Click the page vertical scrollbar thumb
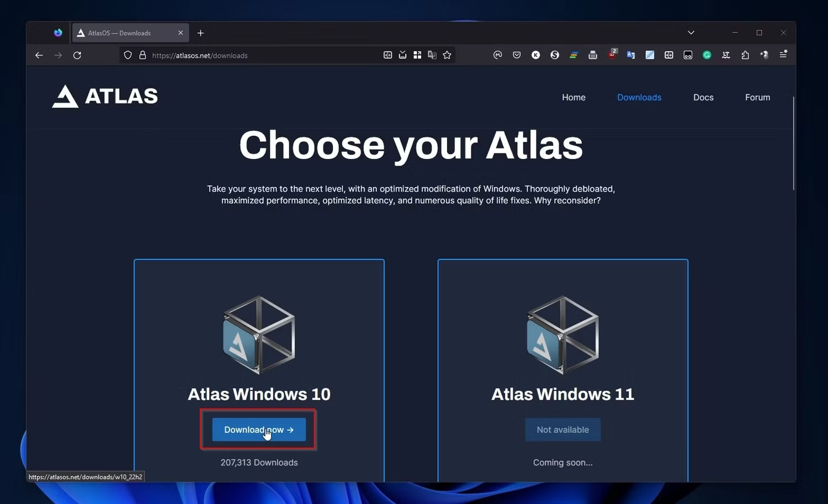The image size is (828, 504). tap(793, 144)
